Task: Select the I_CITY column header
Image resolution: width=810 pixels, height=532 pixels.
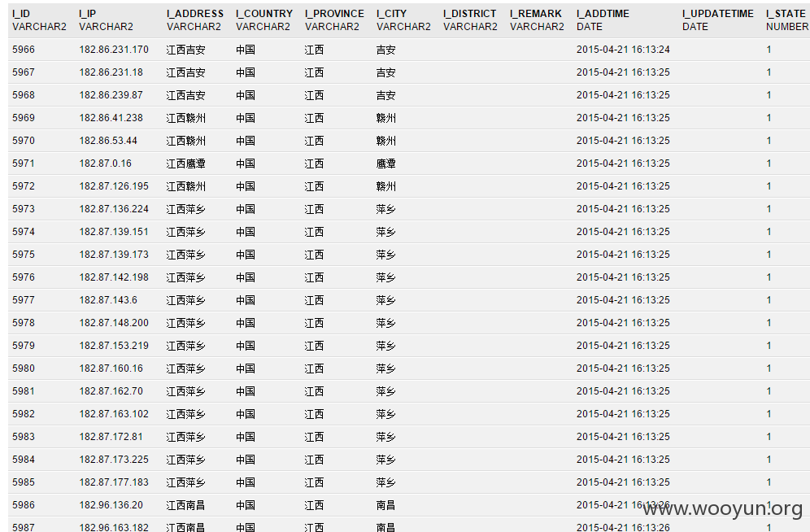Action: point(391,14)
